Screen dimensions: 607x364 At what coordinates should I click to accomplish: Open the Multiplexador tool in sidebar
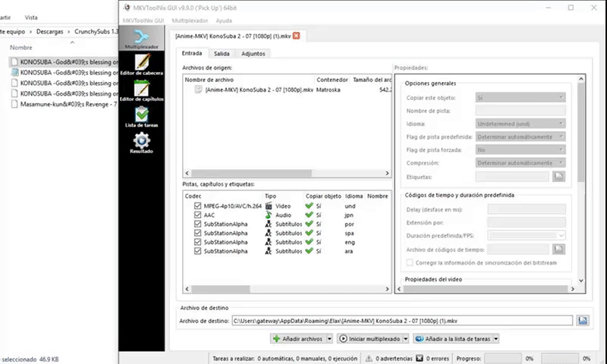point(141,38)
